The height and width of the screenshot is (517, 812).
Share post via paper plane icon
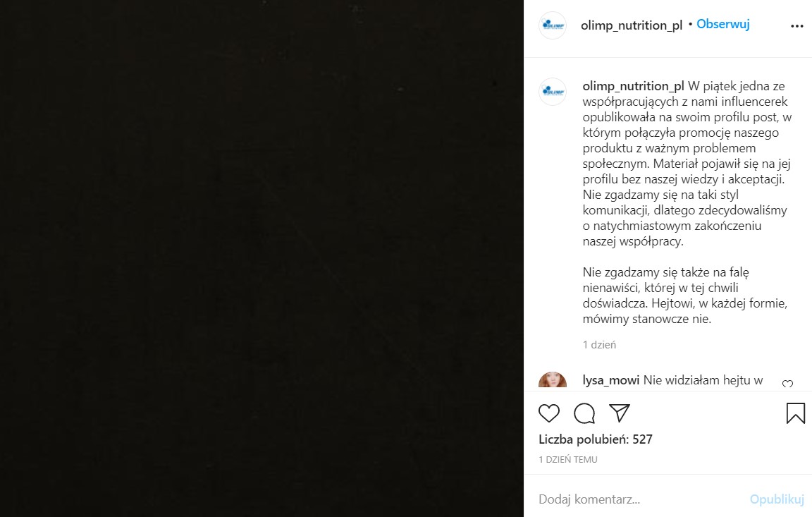(x=619, y=413)
